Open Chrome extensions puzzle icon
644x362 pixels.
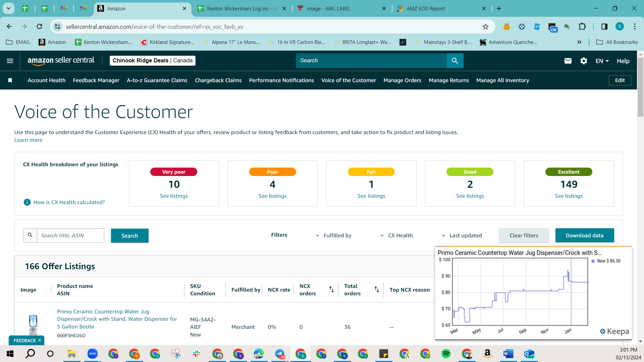click(x=582, y=26)
